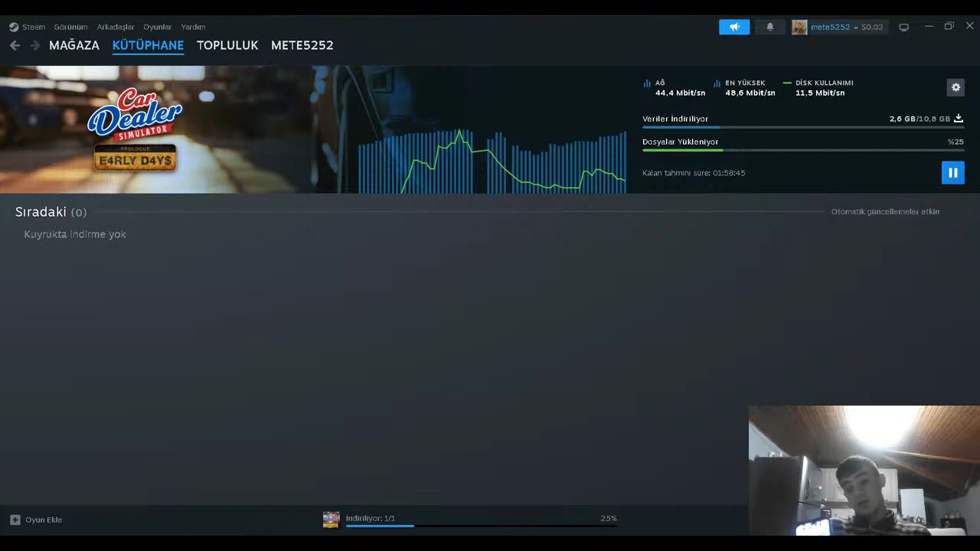Pause the Car Dealer Simulator download
Screen dimensions: 980x551
click(x=952, y=173)
